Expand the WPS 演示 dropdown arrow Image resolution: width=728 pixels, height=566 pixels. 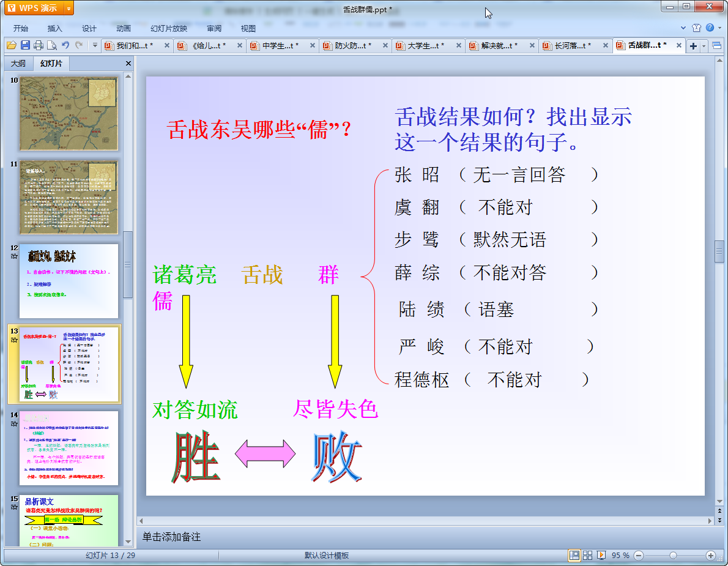tap(69, 8)
